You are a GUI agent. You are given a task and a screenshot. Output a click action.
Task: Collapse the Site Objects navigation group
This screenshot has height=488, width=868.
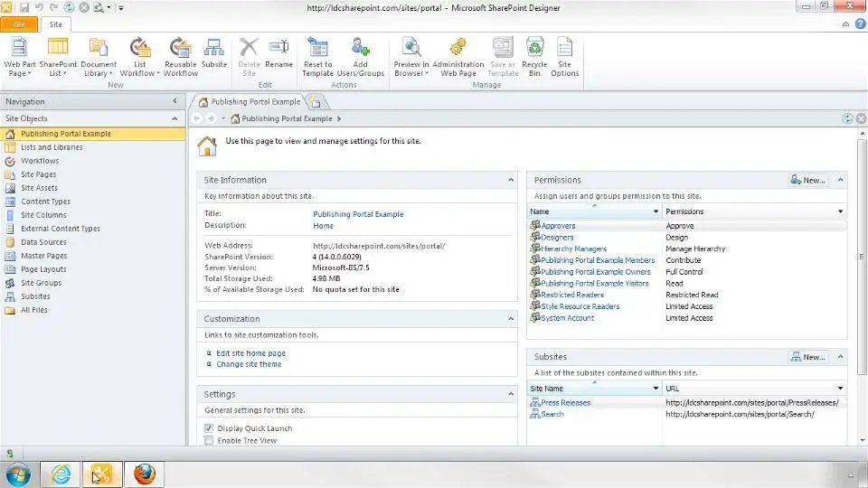point(175,118)
